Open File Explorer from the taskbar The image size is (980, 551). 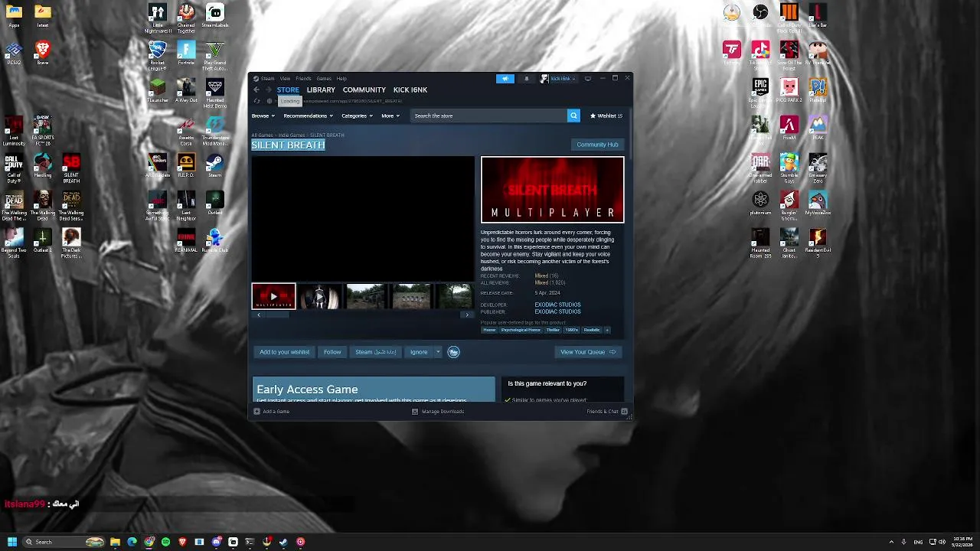115,542
